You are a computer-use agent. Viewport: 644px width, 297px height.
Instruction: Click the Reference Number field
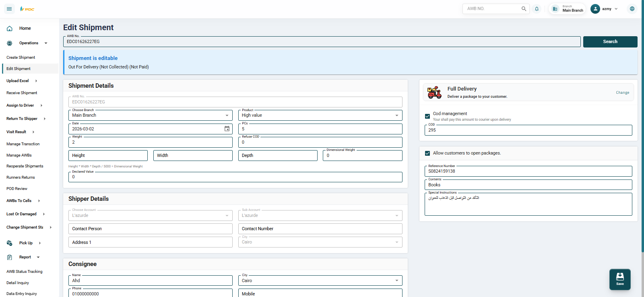pyautogui.click(x=528, y=171)
